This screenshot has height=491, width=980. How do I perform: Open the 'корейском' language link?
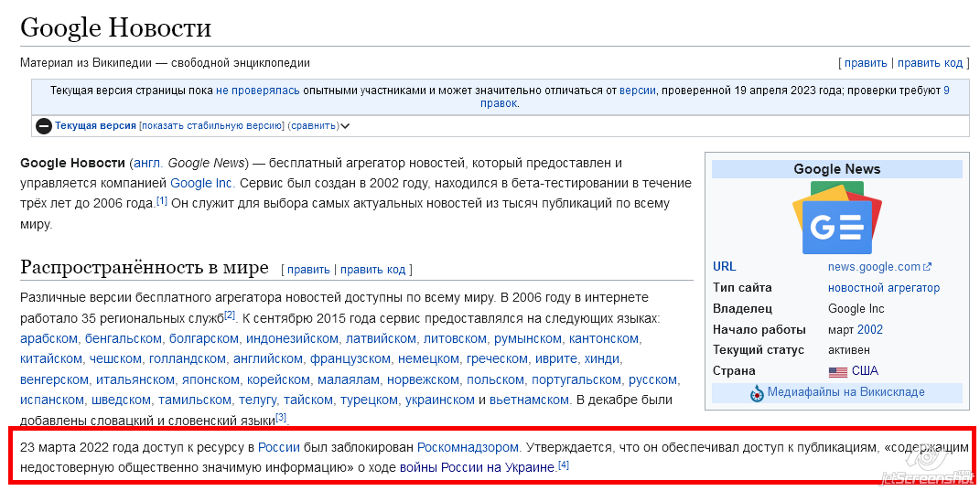[x=278, y=379]
